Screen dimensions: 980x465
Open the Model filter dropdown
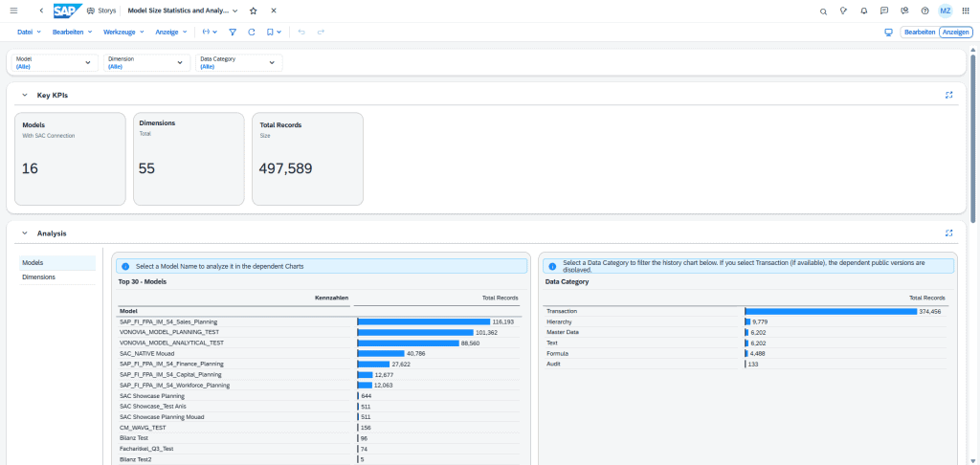click(55, 63)
